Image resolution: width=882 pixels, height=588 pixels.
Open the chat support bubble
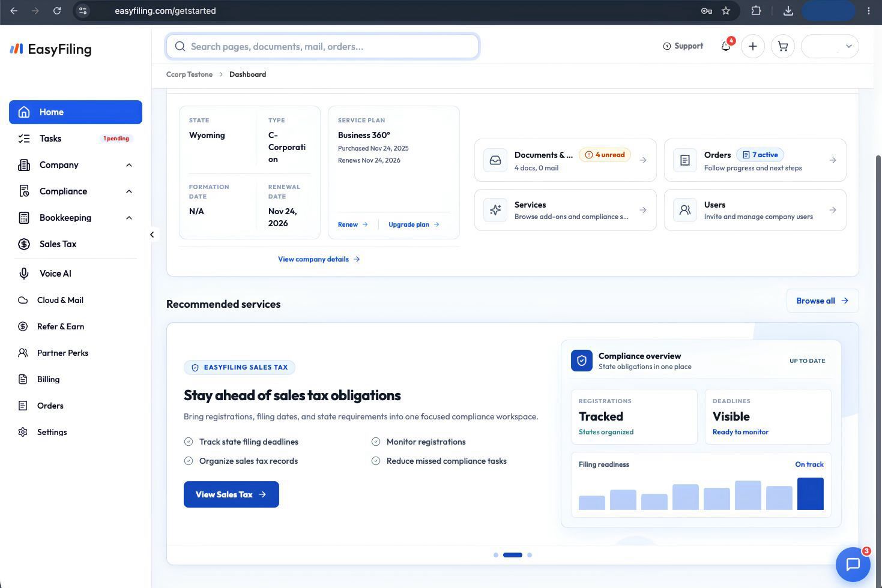tap(853, 564)
